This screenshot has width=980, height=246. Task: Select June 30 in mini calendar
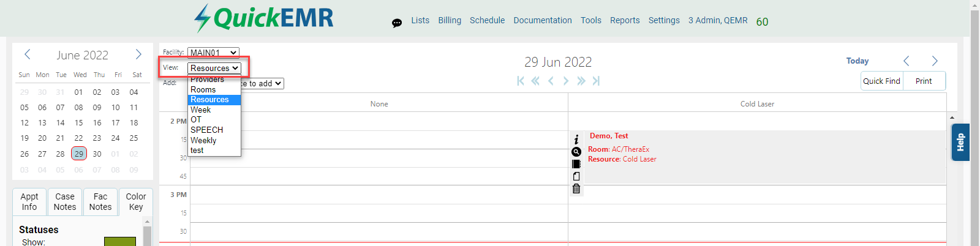click(97, 154)
